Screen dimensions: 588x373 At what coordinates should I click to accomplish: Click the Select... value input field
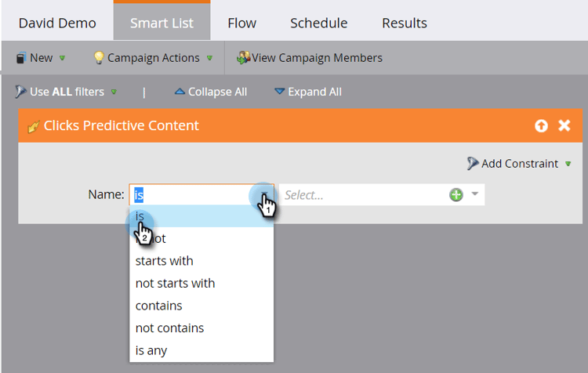point(362,194)
